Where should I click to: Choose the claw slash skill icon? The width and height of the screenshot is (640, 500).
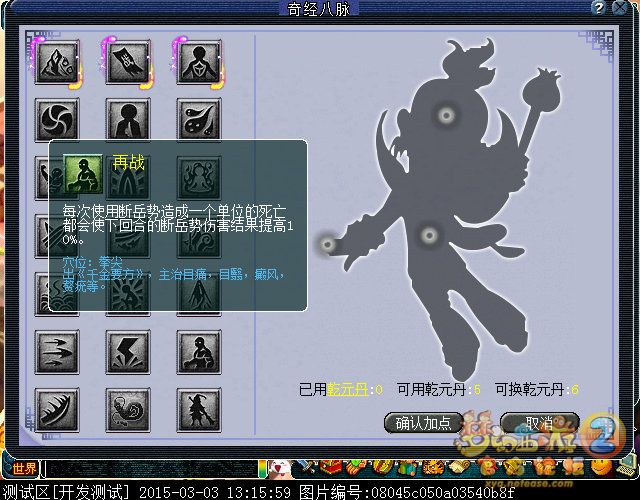click(57, 410)
